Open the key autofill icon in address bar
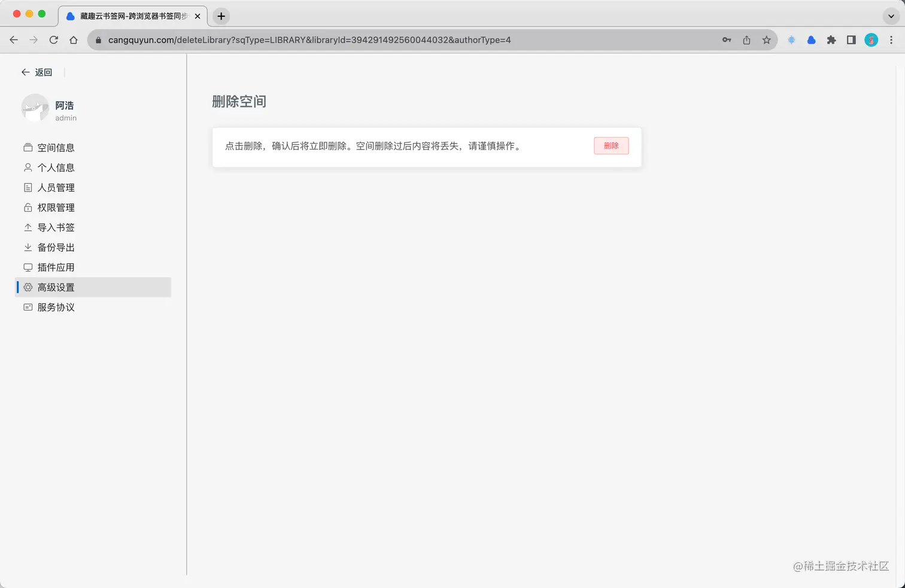The image size is (905, 588). pos(726,40)
